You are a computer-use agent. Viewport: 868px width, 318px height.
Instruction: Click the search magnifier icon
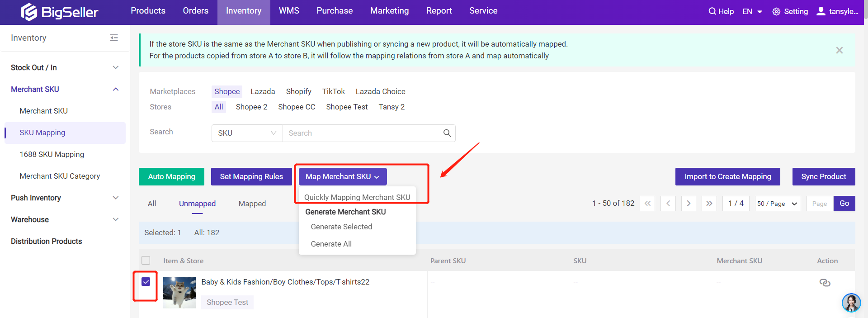tap(447, 133)
